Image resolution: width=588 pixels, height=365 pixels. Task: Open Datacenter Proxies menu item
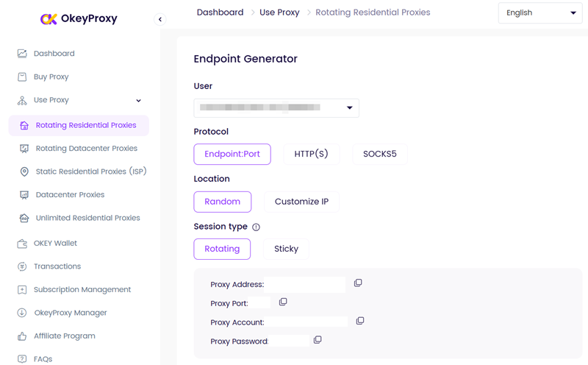click(70, 195)
